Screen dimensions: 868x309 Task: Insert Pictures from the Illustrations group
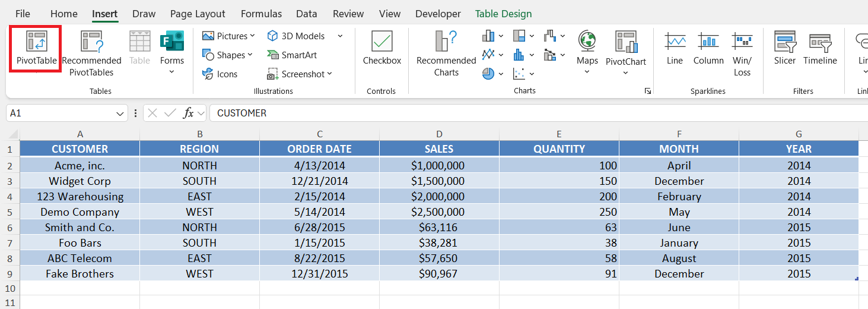coord(228,36)
